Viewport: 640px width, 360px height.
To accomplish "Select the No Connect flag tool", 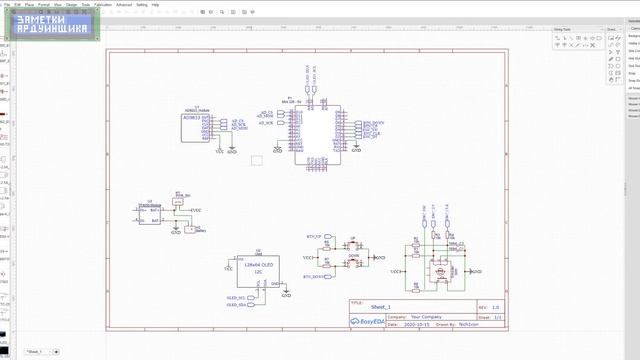I will [571, 45].
